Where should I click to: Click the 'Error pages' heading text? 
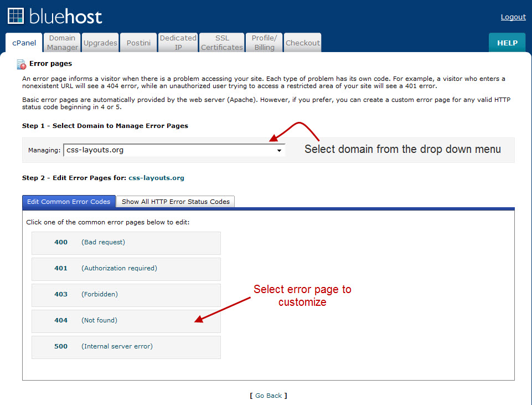point(50,64)
